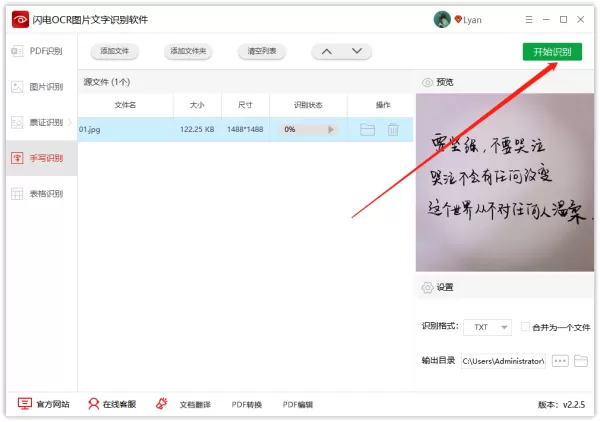Click the 添加文件夹 button
This screenshot has width=600, height=422.
pos(188,51)
